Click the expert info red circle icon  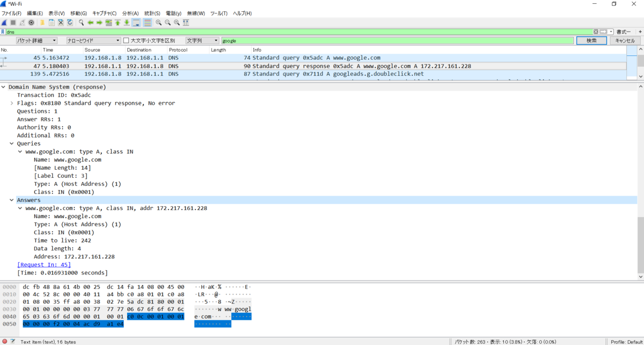pos(4,341)
